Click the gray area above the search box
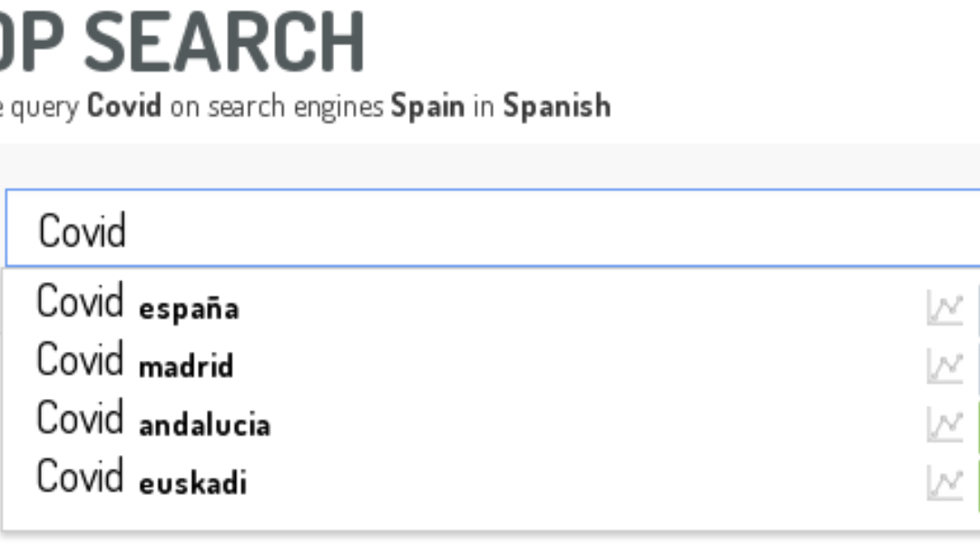 tap(490, 165)
